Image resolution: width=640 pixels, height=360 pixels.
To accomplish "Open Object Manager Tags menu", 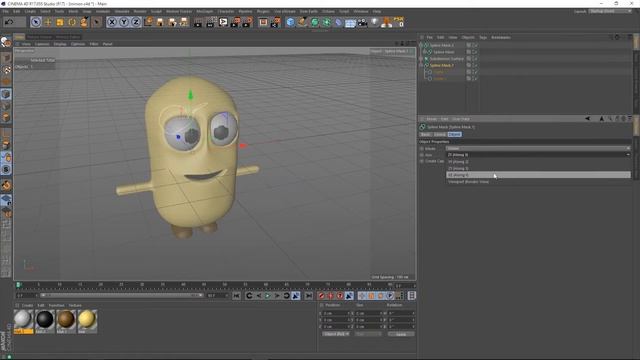I will click(483, 38).
